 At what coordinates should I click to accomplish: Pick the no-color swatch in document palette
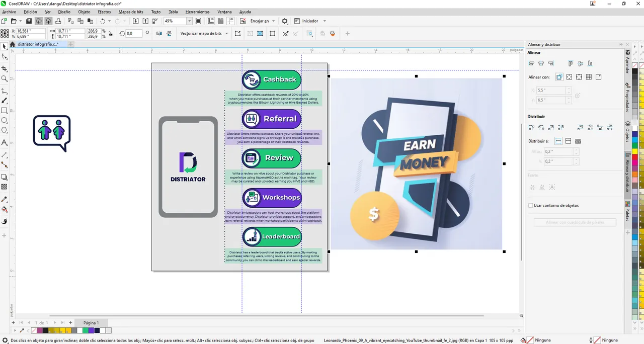point(34,330)
